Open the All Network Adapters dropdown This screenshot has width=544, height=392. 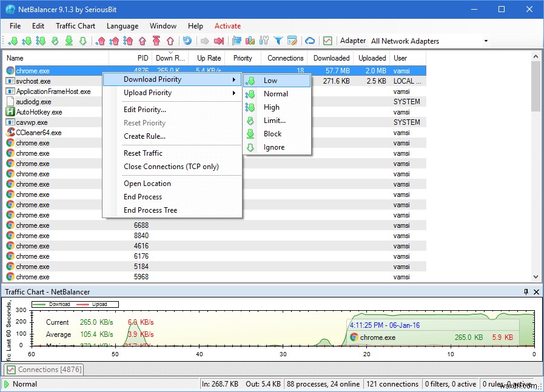click(485, 41)
